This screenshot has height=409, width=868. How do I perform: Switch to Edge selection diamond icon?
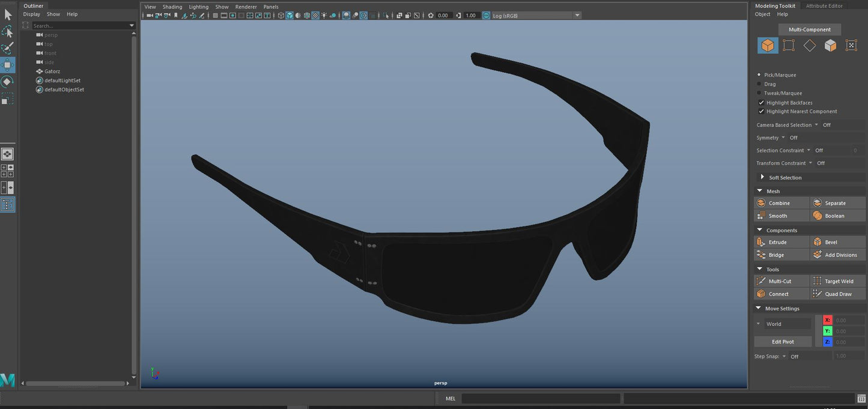click(x=809, y=46)
